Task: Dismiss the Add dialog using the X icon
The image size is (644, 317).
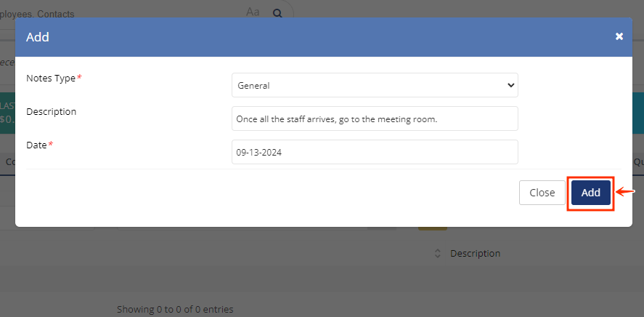Action: [x=619, y=36]
